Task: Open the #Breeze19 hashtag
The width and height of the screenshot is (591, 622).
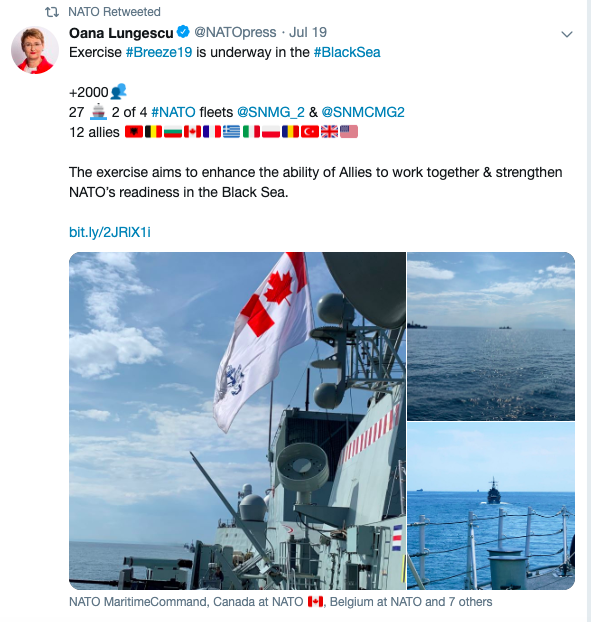Action: (159, 52)
